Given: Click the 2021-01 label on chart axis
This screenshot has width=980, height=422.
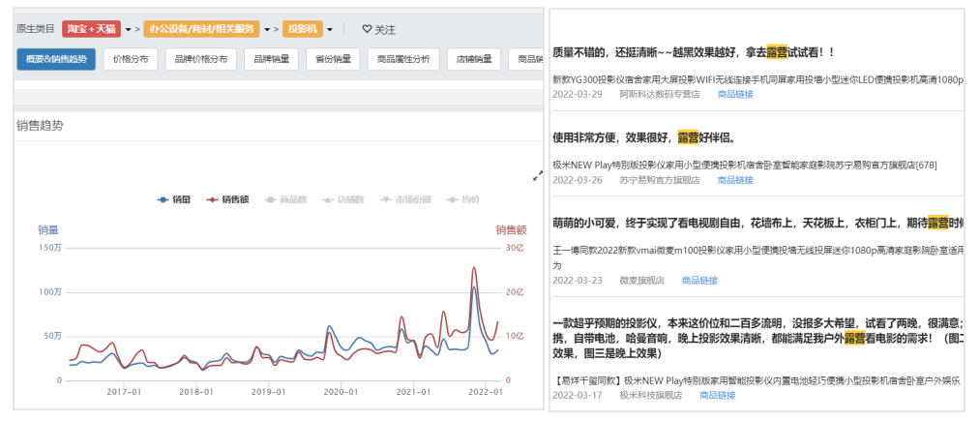Looking at the screenshot, I should [414, 392].
